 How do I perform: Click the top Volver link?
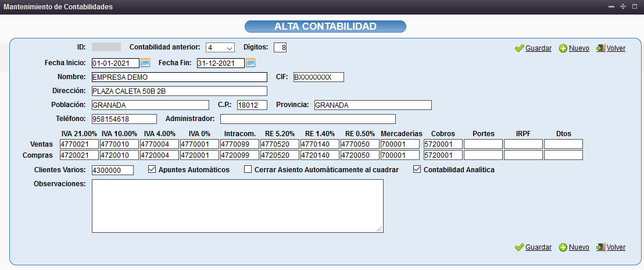point(616,48)
